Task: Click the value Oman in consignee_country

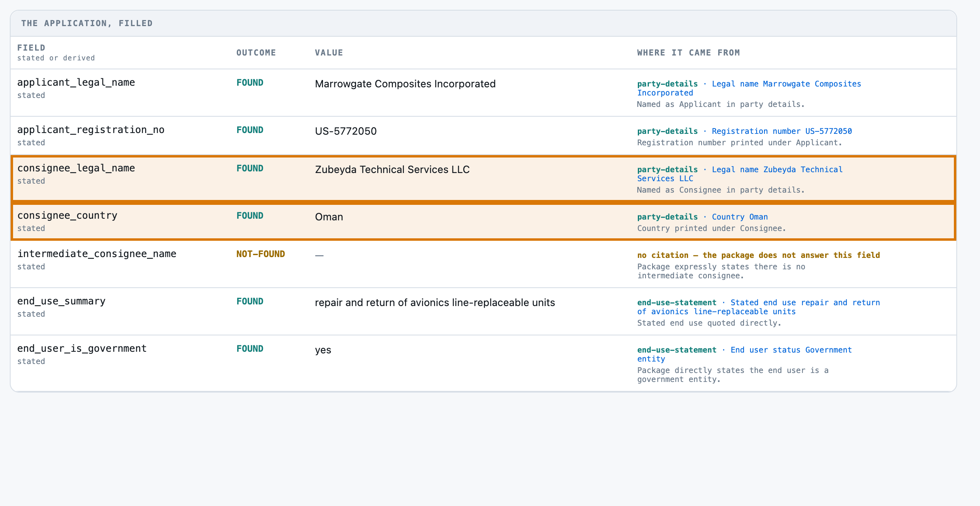Action: coord(329,217)
